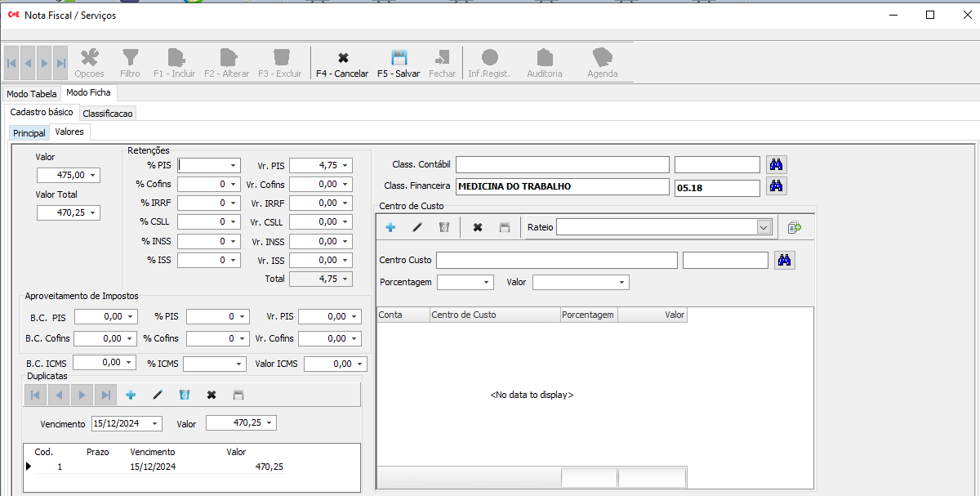This screenshot has height=496, width=980.
Task: Click the plus icon in Duplicatas toolbar
Action: click(131, 395)
